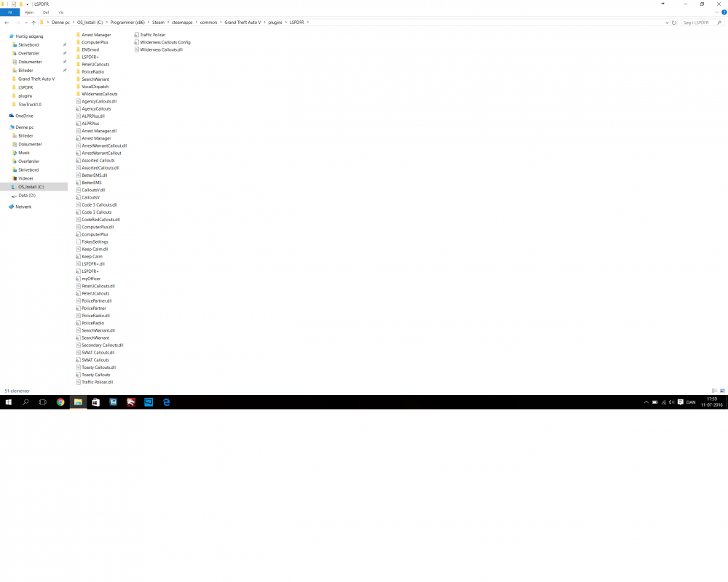Select the WildernessCallouts folder
Viewport: 728px width, 582px height.
[x=99, y=95]
